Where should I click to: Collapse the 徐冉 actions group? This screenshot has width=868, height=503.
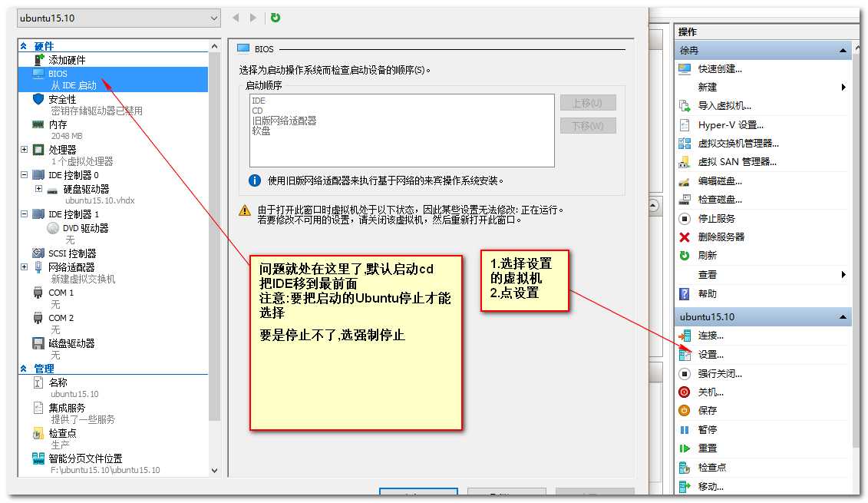coord(843,51)
